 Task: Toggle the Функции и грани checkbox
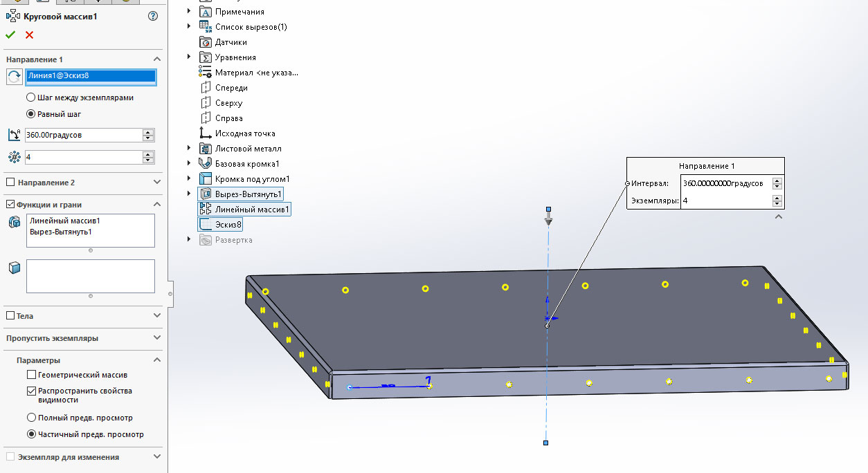coord(10,205)
